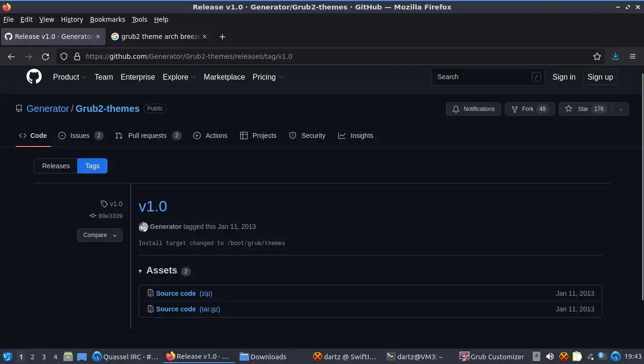Click the Generator user avatar
The image size is (644, 364).
143,227
